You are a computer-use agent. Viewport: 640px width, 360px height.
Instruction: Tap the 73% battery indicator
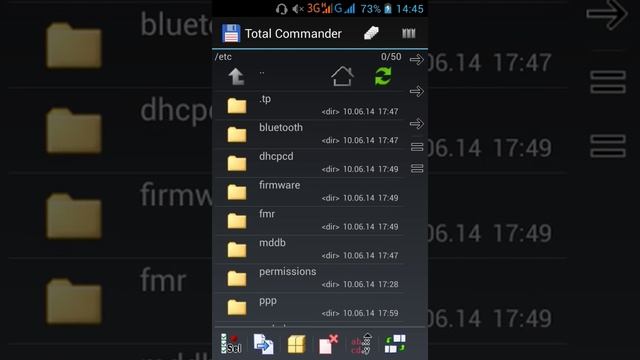(x=376, y=9)
